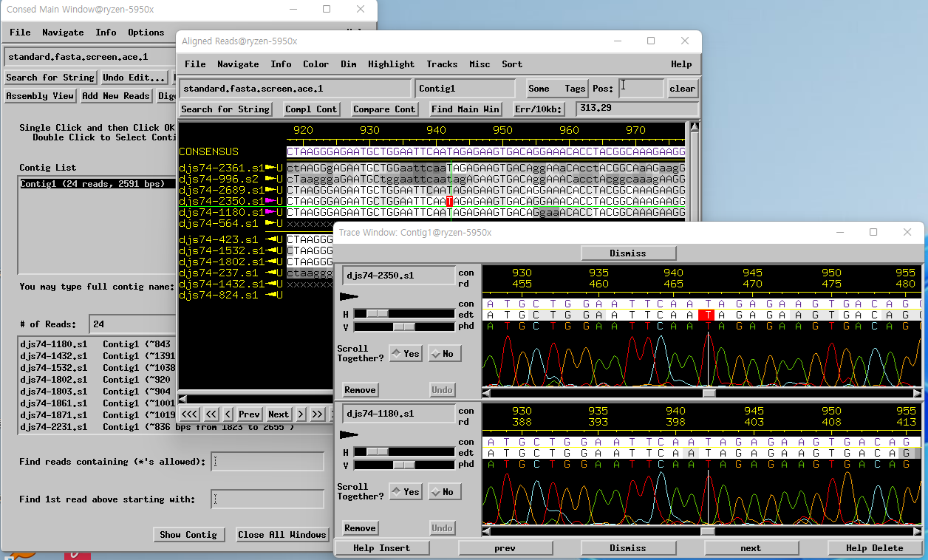Viewport: 928px width, 560px height.
Task: Open the Color menu in Aligned Reads
Action: (315, 64)
